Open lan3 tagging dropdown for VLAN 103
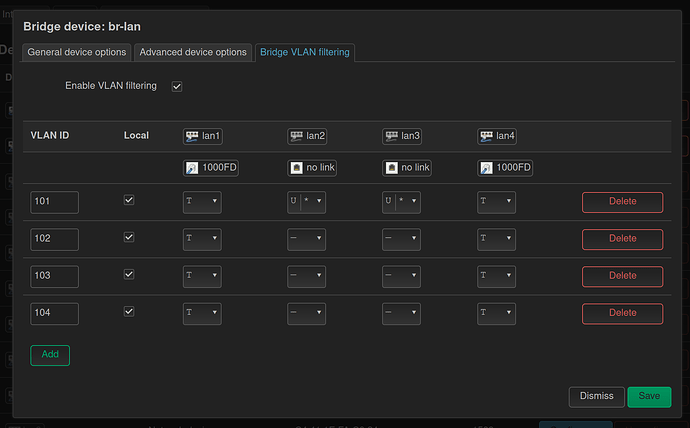 click(401, 276)
